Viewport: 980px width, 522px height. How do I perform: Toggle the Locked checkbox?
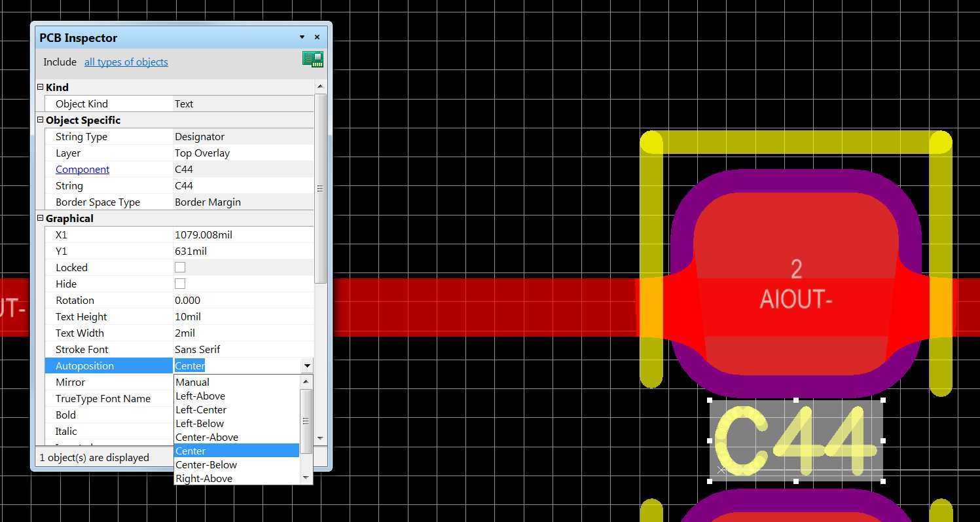tap(180, 267)
